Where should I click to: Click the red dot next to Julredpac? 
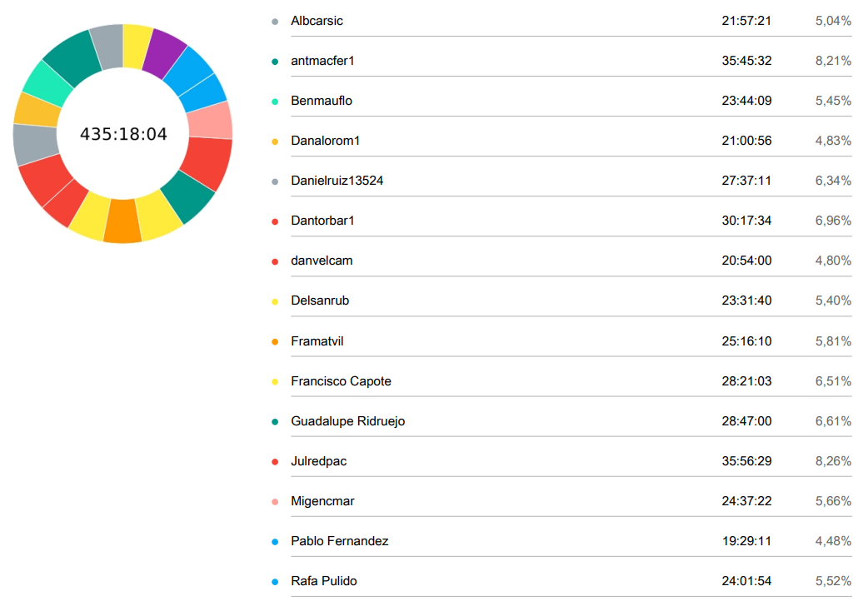tap(275, 461)
